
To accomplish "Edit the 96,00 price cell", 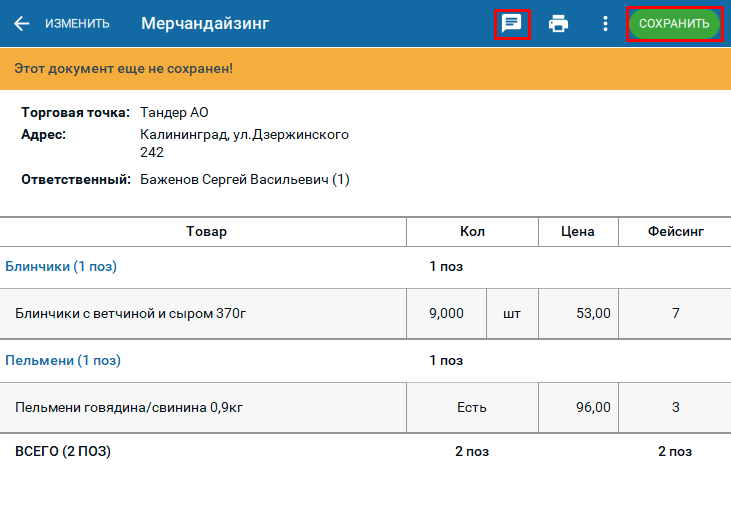I will 579,408.
